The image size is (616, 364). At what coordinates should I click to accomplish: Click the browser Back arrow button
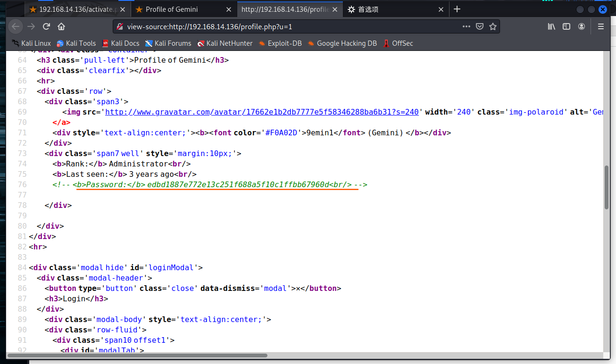15,26
